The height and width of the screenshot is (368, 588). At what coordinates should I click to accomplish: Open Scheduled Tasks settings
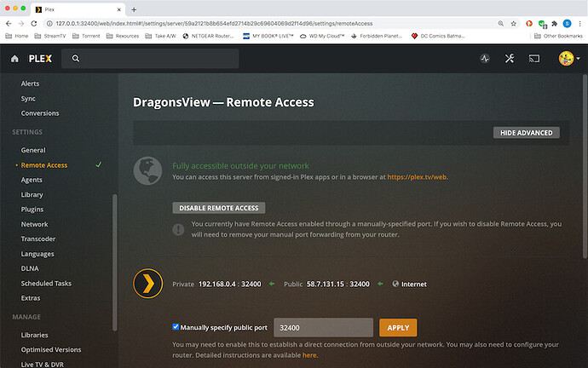[46, 284]
